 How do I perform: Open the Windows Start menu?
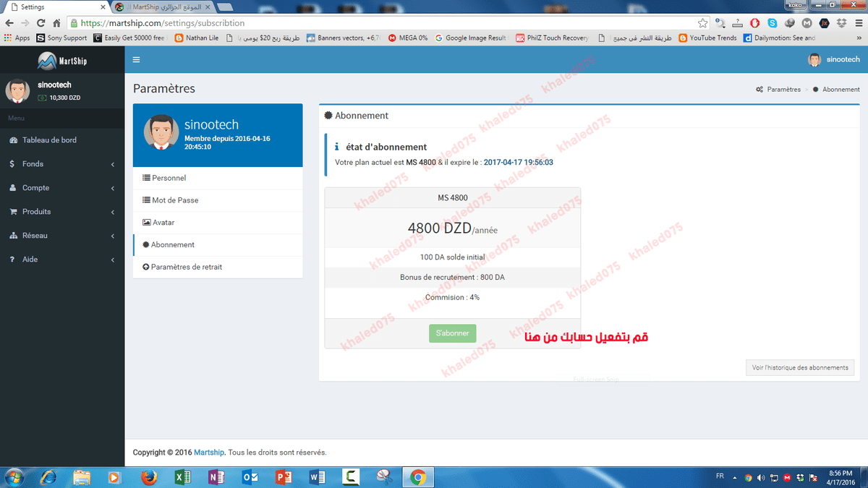click(x=14, y=477)
